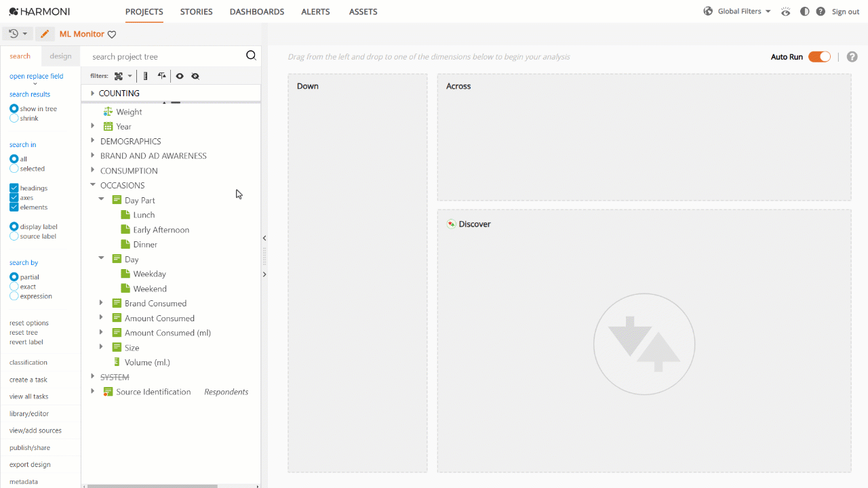This screenshot has width=868, height=488.
Task: Expand BRAND AND AD AWARENESS heading
Action: pos(93,155)
